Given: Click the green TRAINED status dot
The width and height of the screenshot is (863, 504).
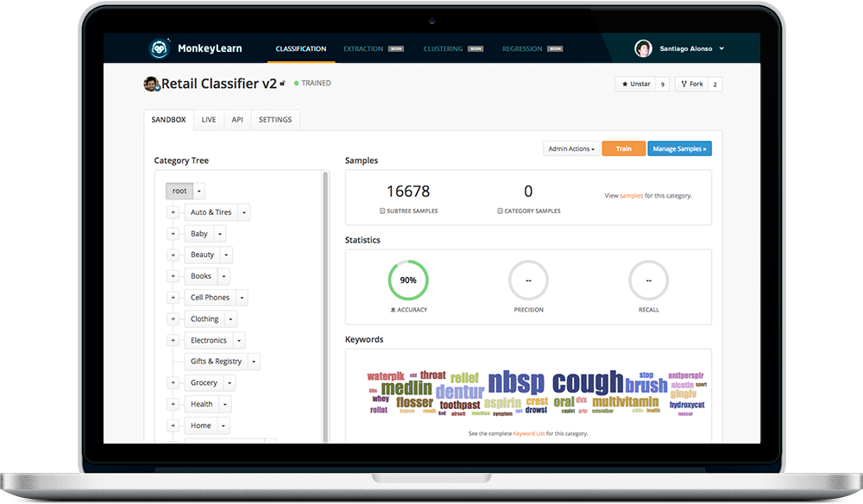Looking at the screenshot, I should [x=296, y=83].
